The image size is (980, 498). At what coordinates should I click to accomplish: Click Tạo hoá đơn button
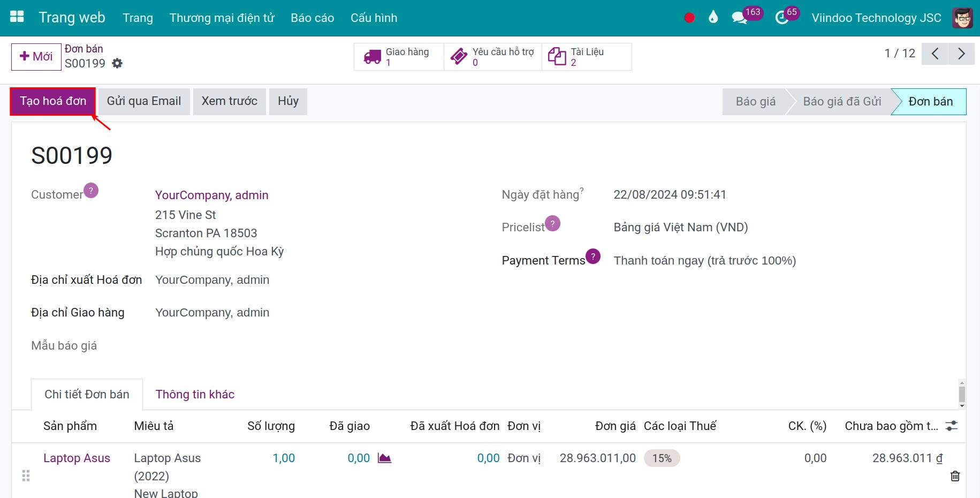[53, 101]
